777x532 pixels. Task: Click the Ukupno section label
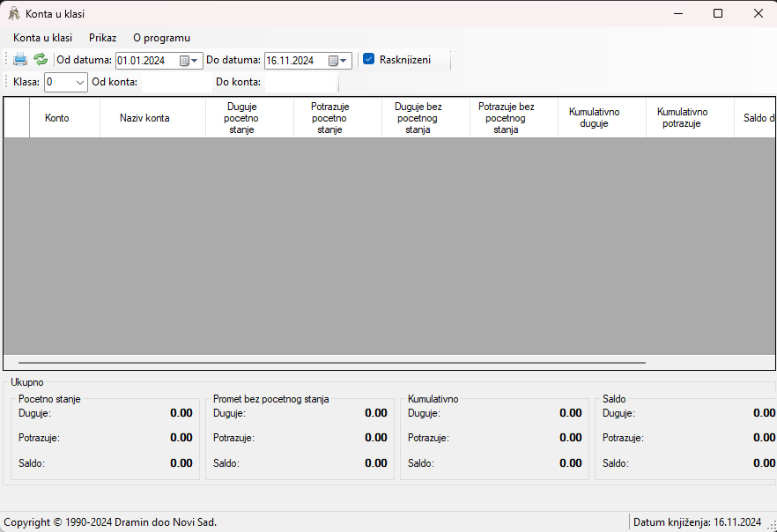(x=27, y=382)
